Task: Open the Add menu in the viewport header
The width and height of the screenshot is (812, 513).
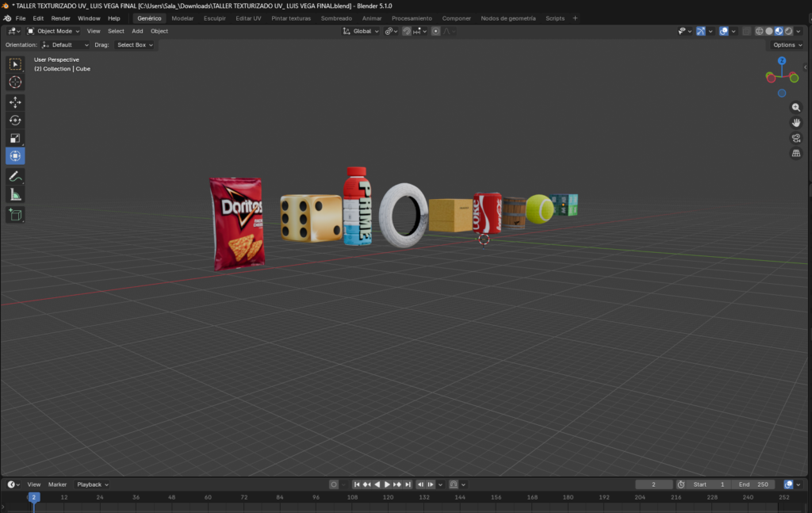Action: pyautogui.click(x=137, y=31)
